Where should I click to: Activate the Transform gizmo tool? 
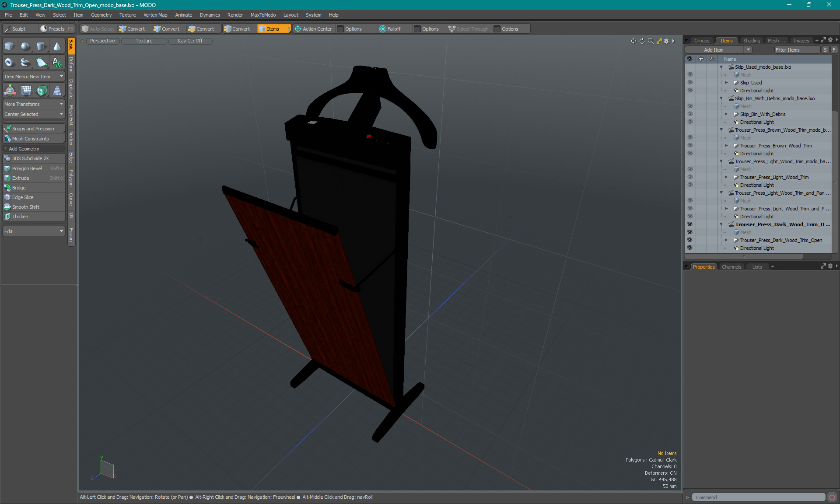coord(10,91)
